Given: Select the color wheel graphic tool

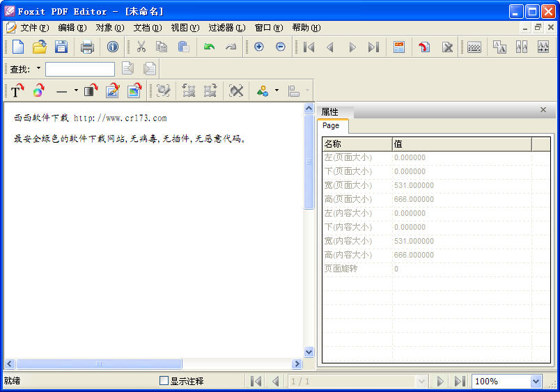Looking at the screenshot, I should 38,91.
